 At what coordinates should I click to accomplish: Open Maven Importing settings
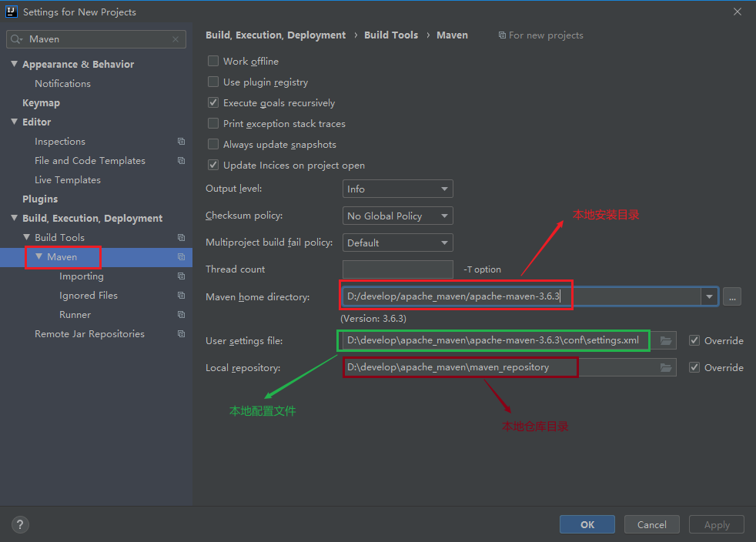tap(82, 276)
